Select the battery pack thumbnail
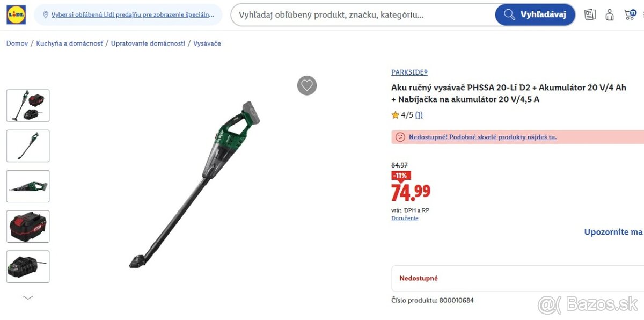The height and width of the screenshot is (320, 644). (x=28, y=226)
